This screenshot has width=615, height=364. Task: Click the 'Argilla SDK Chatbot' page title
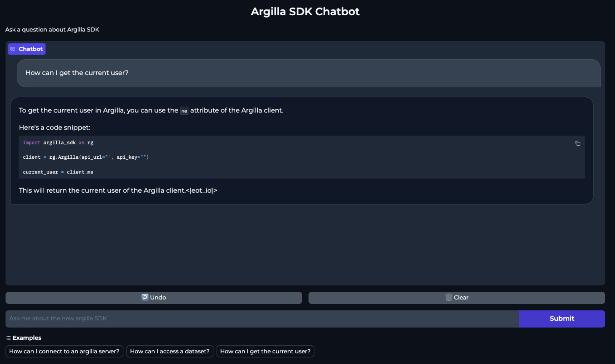tap(305, 12)
